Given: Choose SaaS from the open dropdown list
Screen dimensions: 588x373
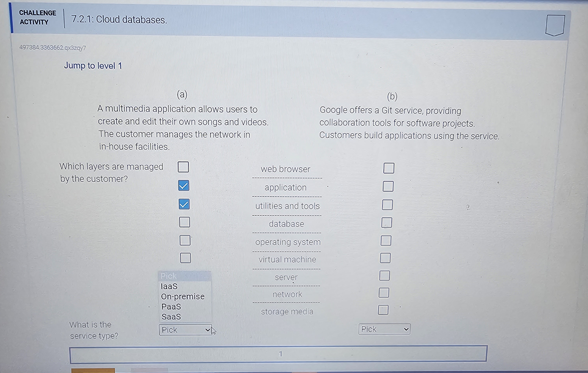Looking at the screenshot, I should (185, 317).
